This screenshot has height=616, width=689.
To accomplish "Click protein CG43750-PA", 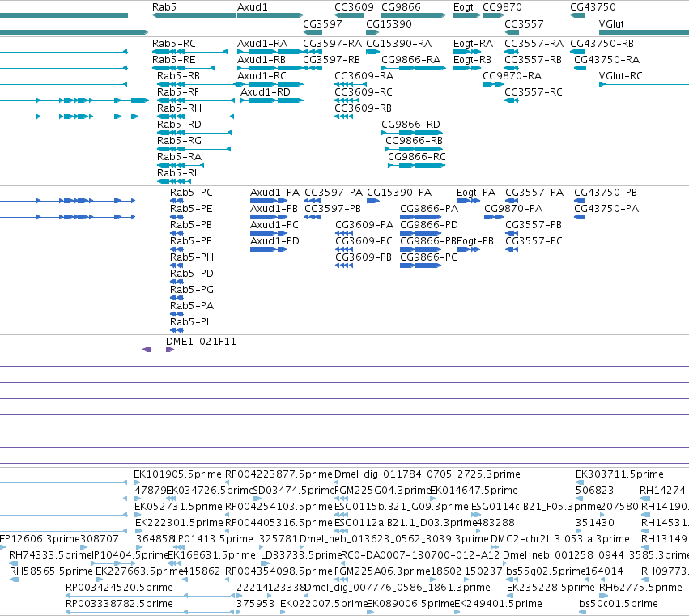I will 606,209.
